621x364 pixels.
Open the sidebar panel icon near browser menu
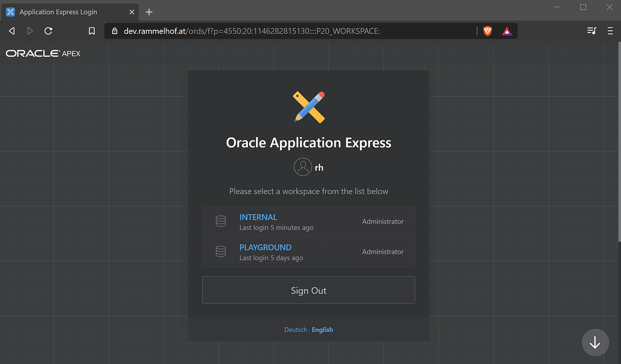pyautogui.click(x=591, y=31)
